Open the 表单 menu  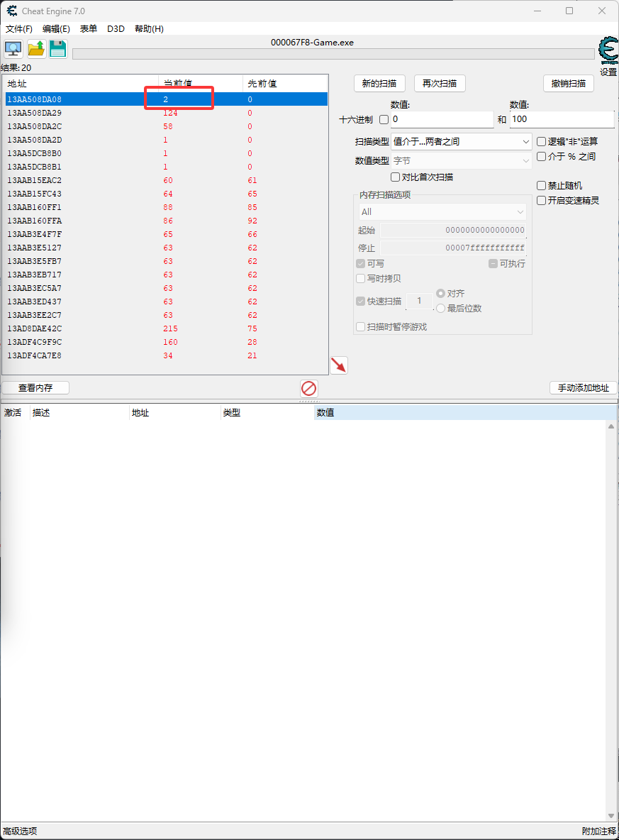coord(89,29)
